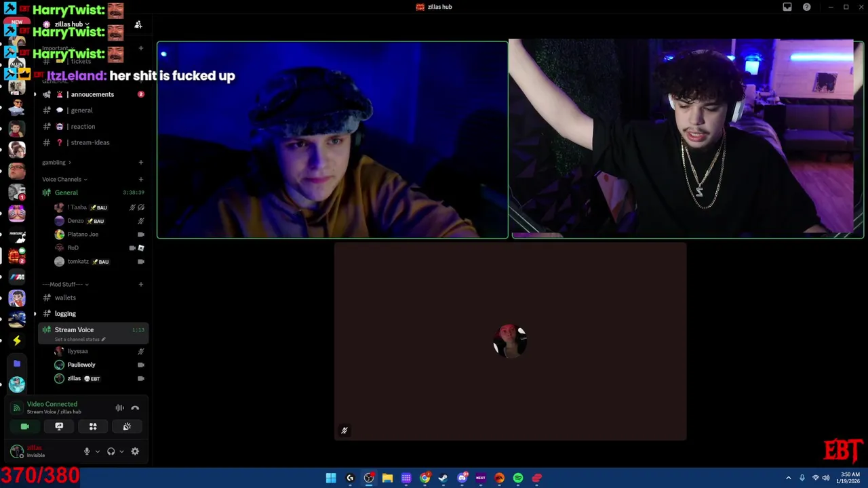Open noise suppression voice settings
Image resolution: width=868 pixels, height=488 pixels.
pos(119,408)
